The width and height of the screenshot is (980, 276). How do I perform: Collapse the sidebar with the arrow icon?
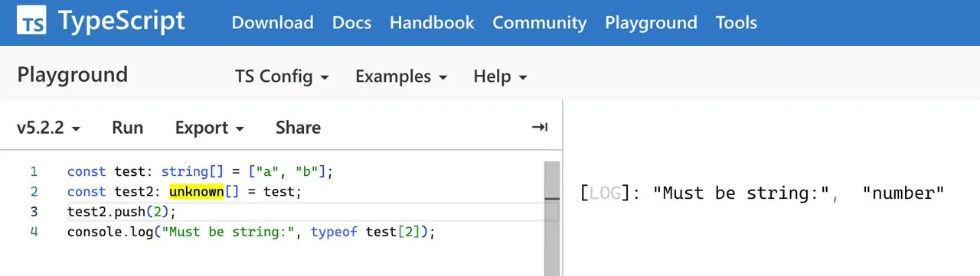(x=540, y=128)
